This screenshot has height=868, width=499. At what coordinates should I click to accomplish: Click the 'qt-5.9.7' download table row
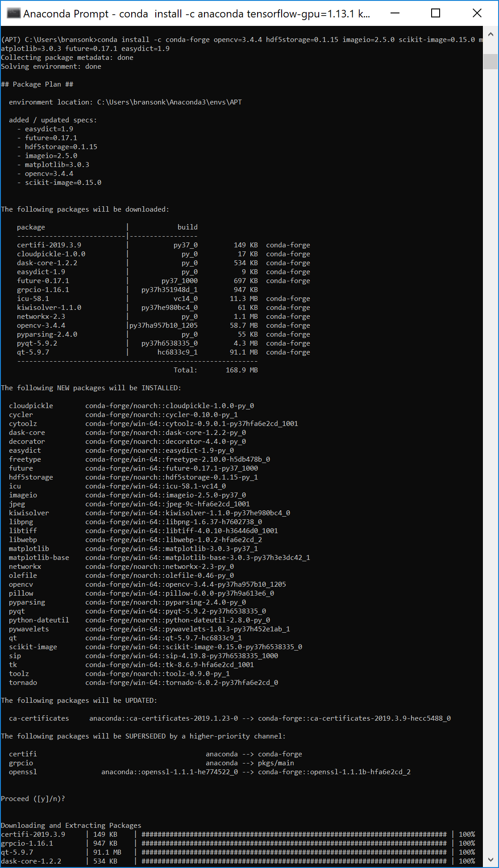[x=163, y=352]
